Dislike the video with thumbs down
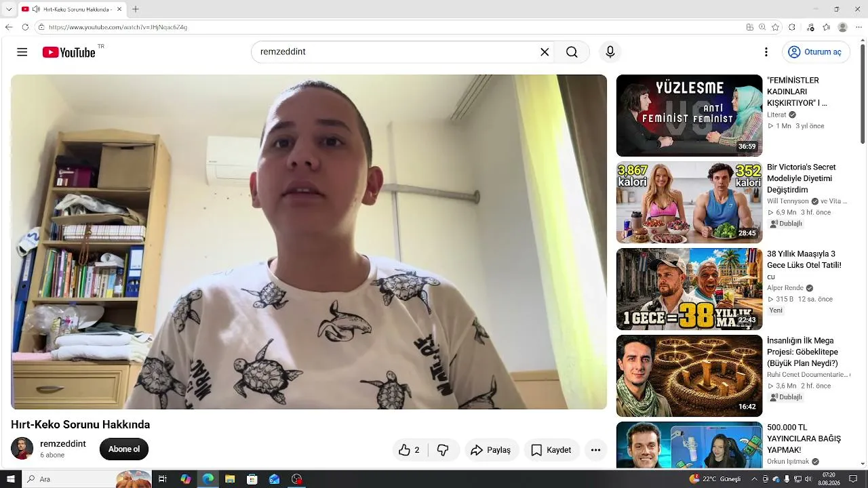The height and width of the screenshot is (488, 868). pos(443,450)
